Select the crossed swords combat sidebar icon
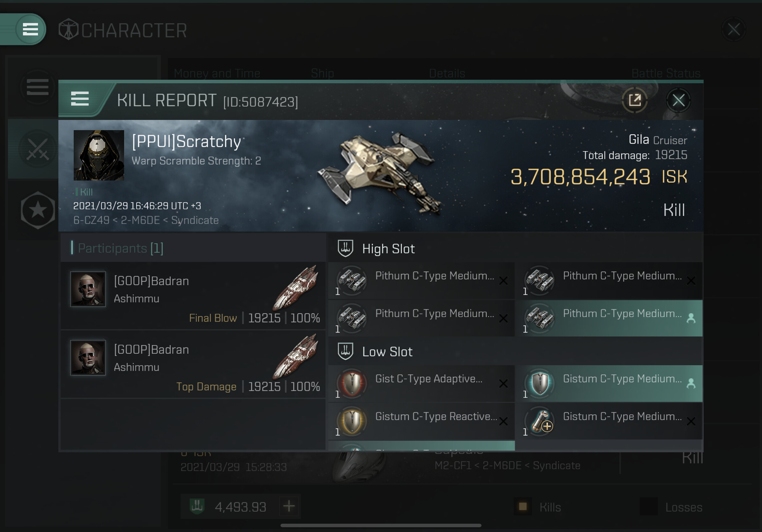This screenshot has width=762, height=532. point(38,149)
